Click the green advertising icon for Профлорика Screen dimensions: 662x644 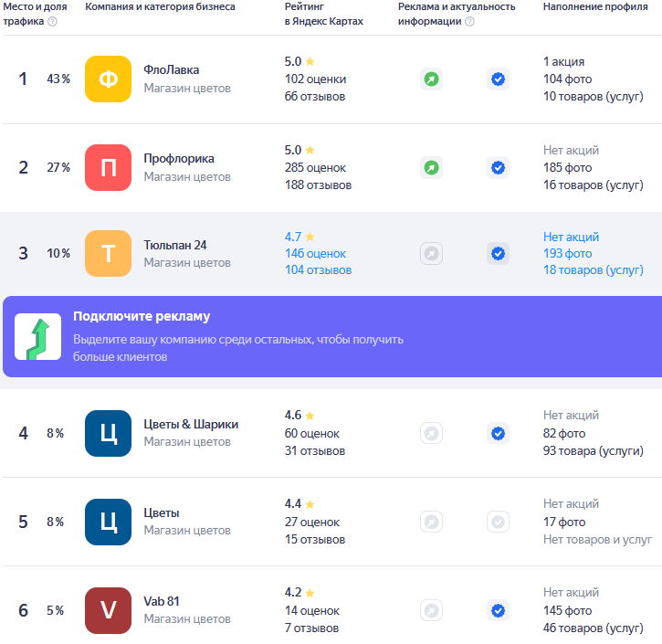pos(431,168)
